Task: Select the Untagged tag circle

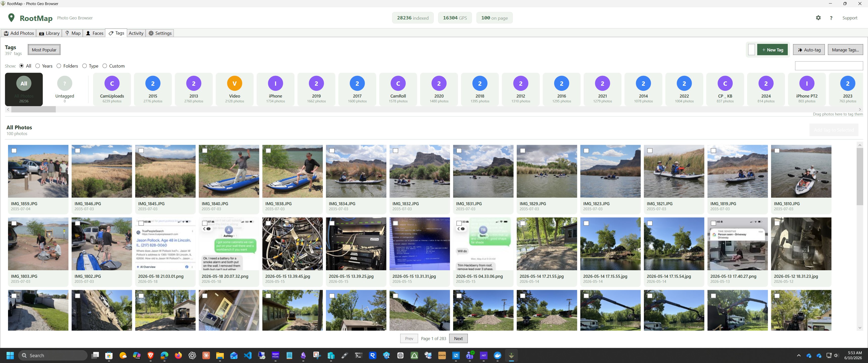Action: tap(65, 83)
